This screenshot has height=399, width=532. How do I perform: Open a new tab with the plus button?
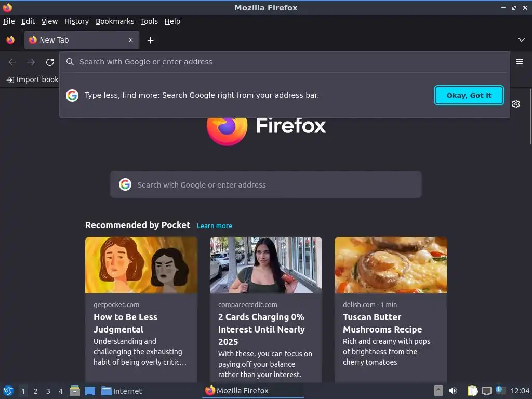[150, 41]
